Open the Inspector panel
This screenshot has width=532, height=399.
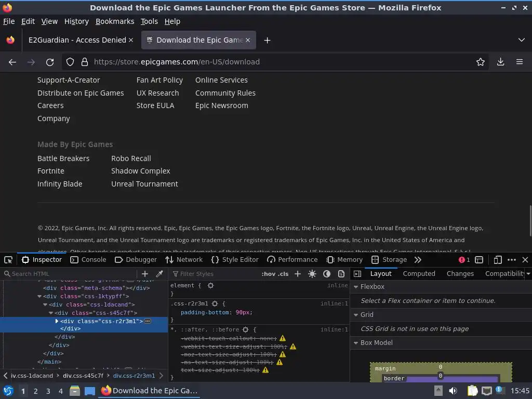pos(42,260)
